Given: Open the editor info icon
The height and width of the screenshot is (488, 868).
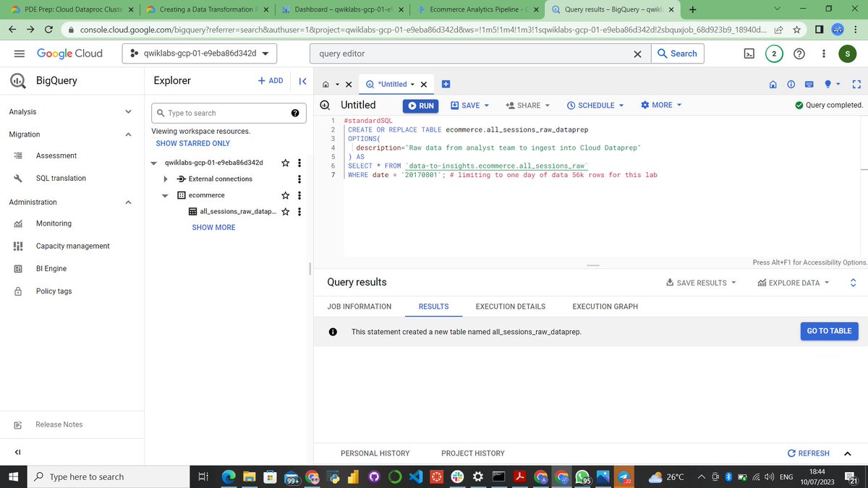Looking at the screenshot, I should tap(791, 84).
